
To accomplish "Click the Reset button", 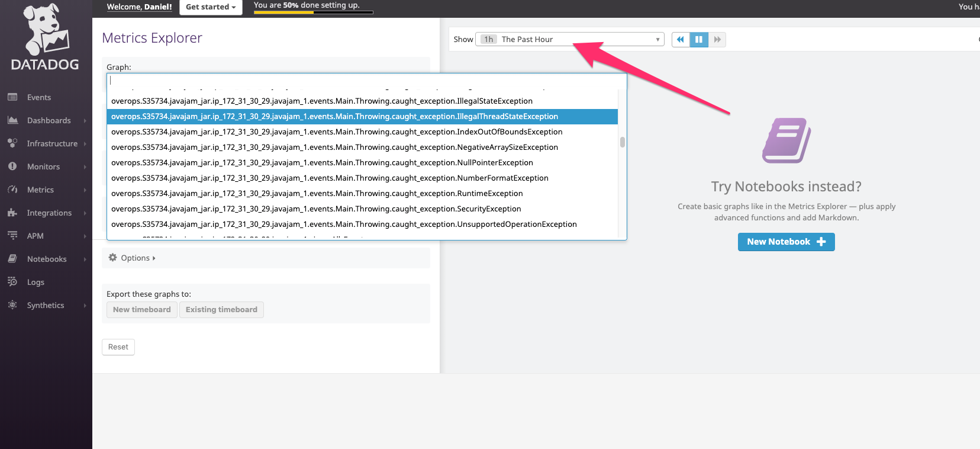I will [x=118, y=347].
